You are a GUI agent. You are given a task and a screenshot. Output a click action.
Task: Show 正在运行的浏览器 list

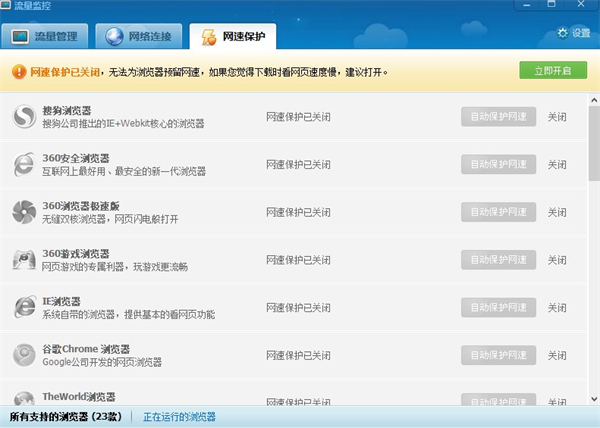(x=179, y=417)
